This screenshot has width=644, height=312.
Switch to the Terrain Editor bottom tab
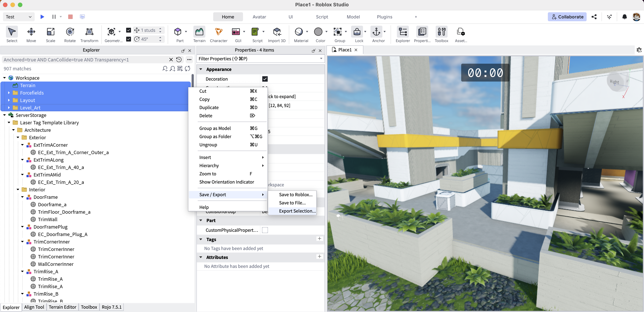click(62, 307)
